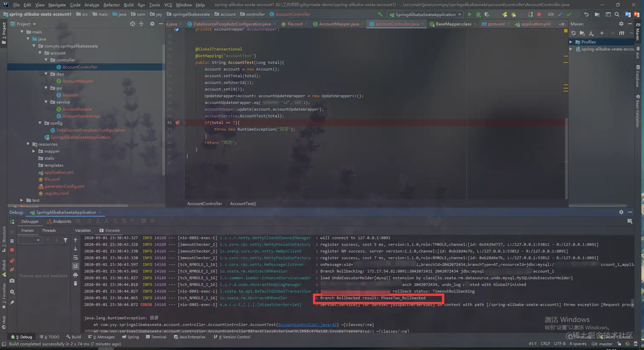Open Search Everywhere magnifier icon
The height and width of the screenshot is (350, 644).
(617, 14)
